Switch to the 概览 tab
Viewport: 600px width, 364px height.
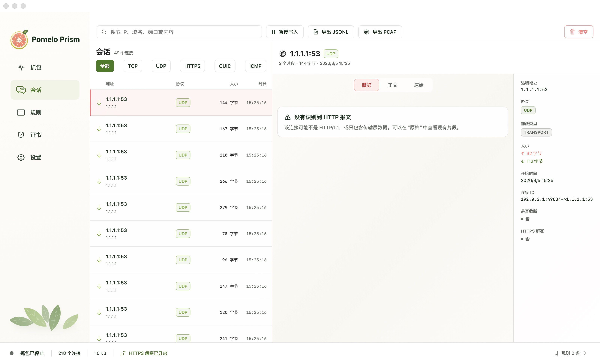tap(366, 85)
